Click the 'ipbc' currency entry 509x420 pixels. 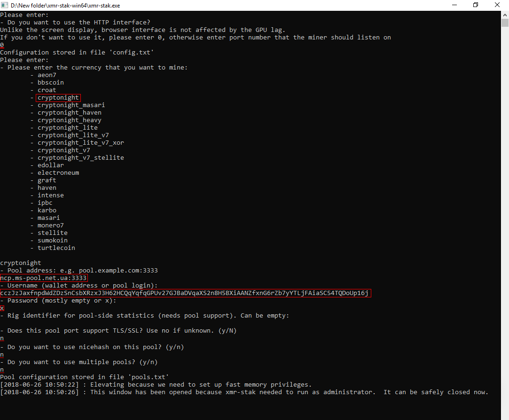click(x=45, y=202)
